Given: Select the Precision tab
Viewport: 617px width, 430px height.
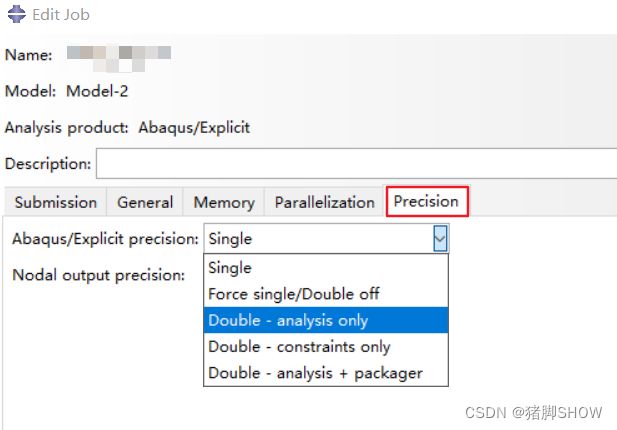Looking at the screenshot, I should click(x=427, y=201).
